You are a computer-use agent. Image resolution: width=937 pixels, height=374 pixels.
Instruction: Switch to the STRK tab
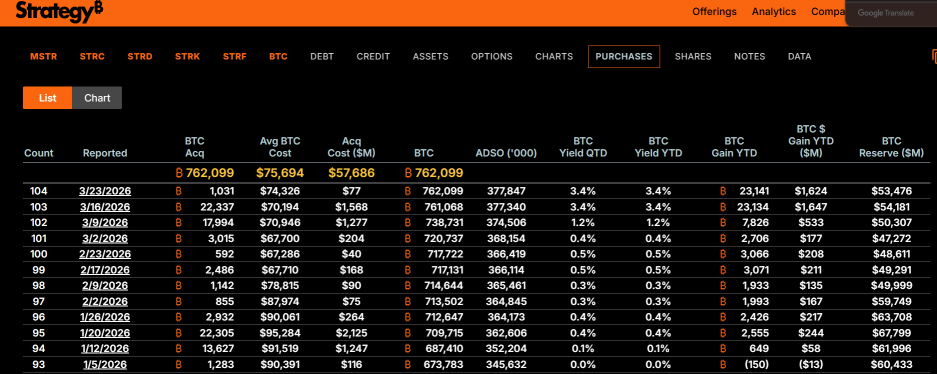[x=188, y=57]
